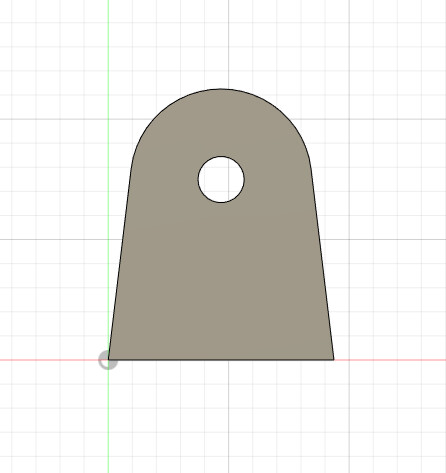
Task: Click empty grid below the red axis
Action: click(221, 417)
